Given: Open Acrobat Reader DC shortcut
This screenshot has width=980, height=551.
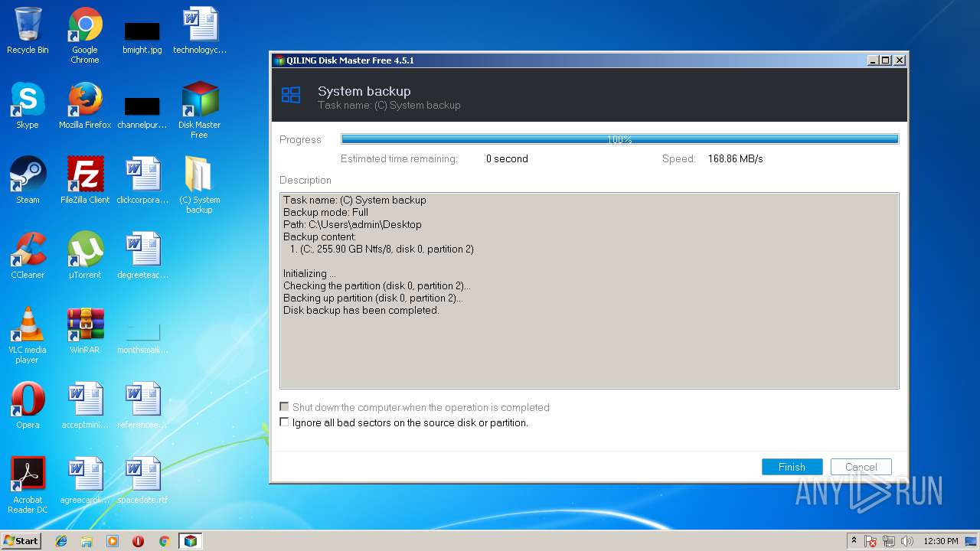Looking at the screenshot, I should coord(28,485).
